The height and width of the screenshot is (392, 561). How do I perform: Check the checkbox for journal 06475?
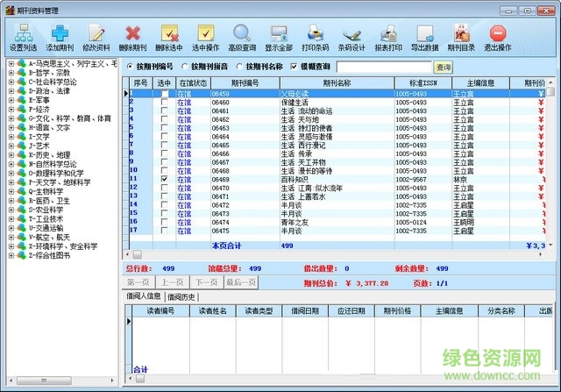[164, 231]
